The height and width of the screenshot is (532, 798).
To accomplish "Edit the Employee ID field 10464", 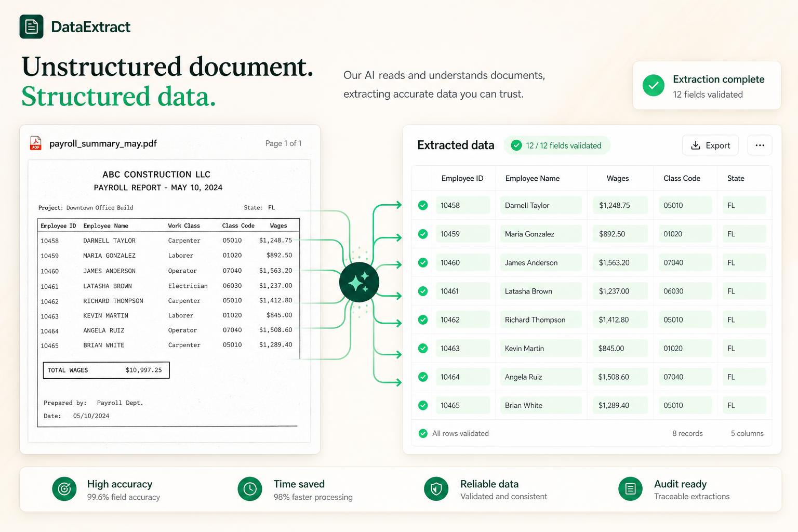I will point(462,377).
